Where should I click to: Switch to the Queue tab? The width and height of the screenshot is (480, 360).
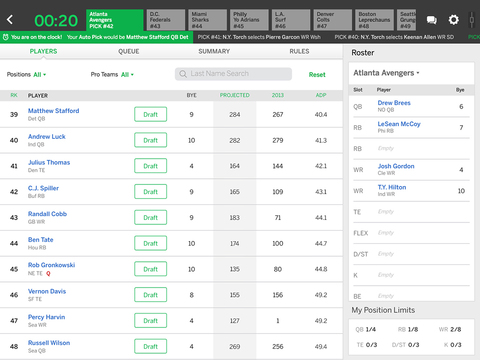129,51
